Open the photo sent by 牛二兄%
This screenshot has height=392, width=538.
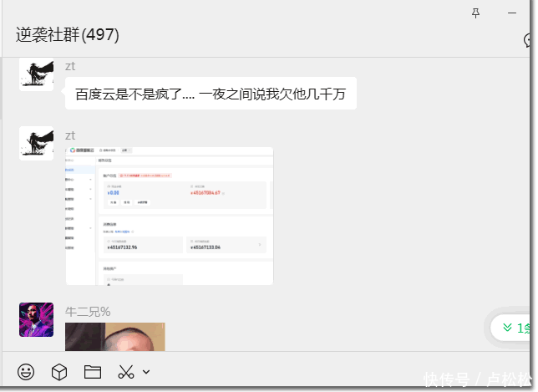115,337
